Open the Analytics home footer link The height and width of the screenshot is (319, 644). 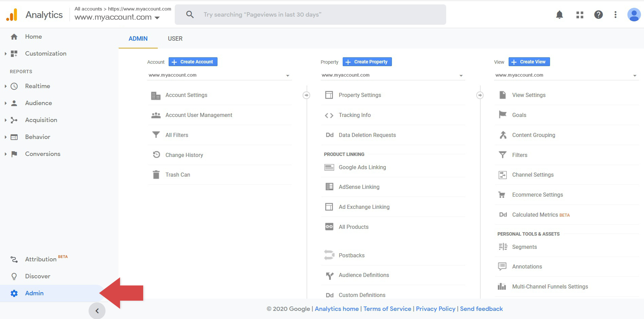pos(337,309)
